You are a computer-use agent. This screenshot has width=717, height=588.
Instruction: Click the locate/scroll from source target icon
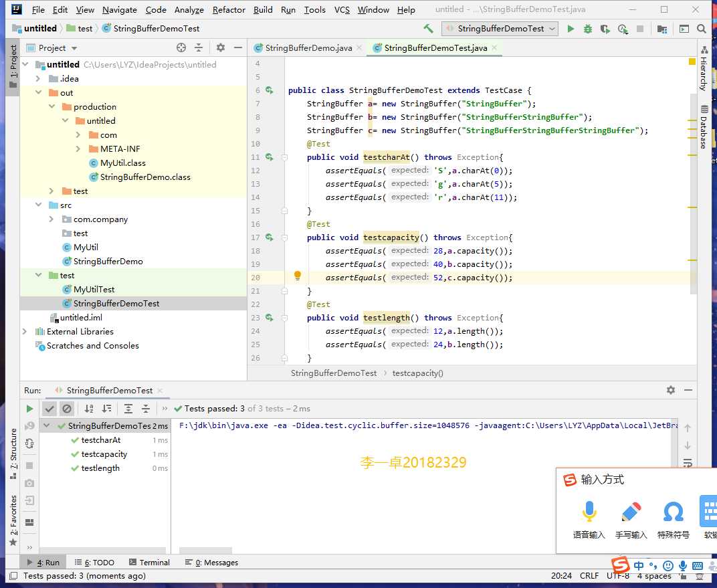pos(181,47)
